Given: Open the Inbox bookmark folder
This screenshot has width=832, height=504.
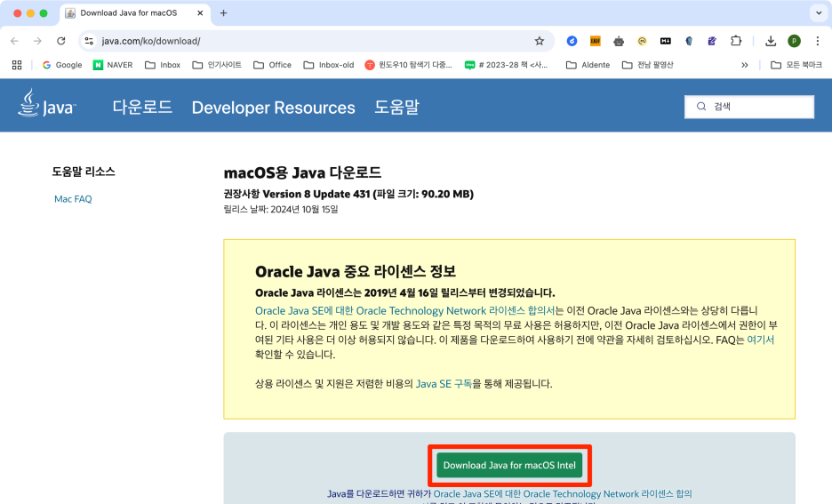Looking at the screenshot, I should (x=163, y=65).
